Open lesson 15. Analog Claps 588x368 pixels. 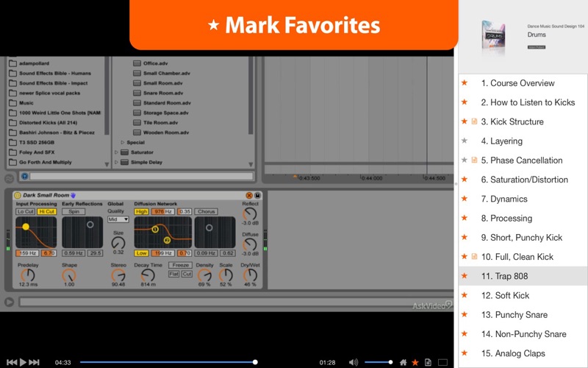coord(513,353)
